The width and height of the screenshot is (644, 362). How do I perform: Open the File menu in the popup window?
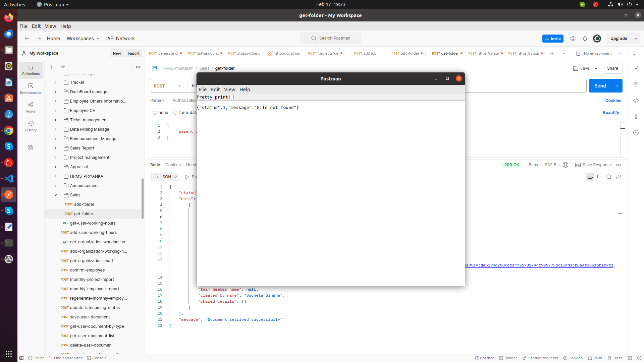203,89
